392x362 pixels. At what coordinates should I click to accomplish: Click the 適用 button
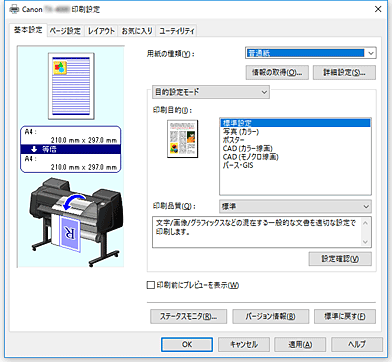point(300,344)
